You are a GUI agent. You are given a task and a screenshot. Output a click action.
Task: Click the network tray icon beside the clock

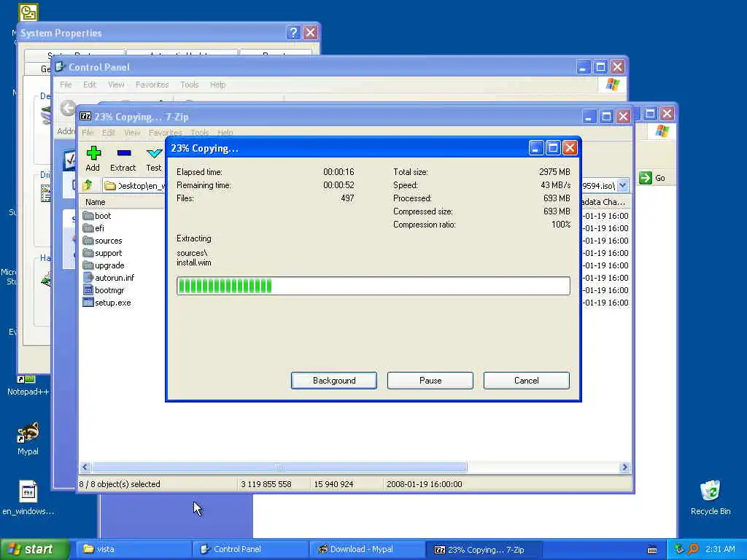pyautogui.click(x=679, y=549)
